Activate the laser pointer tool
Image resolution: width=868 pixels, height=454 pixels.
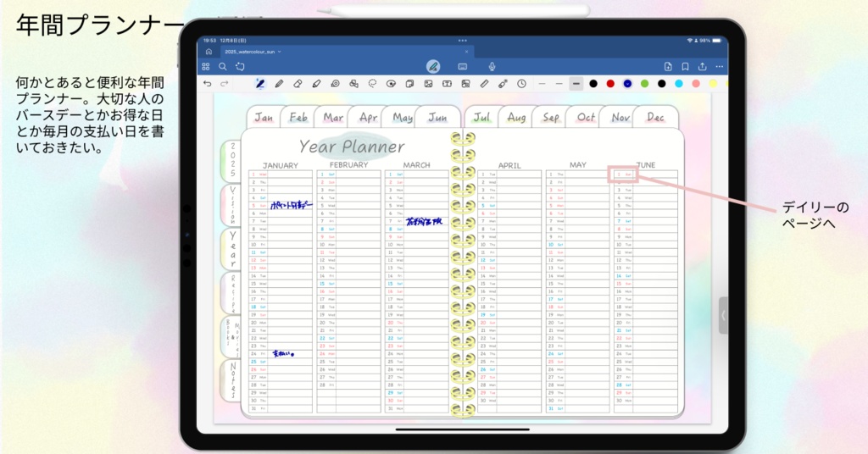coord(503,84)
